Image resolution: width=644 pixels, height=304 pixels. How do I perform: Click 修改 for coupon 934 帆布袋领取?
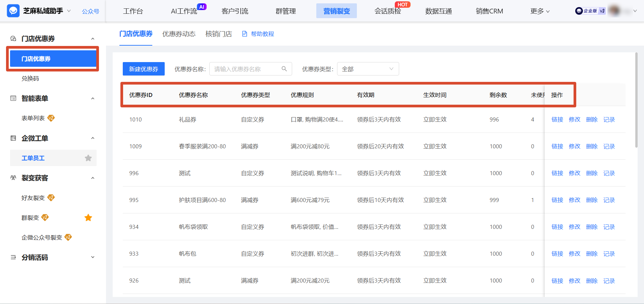(x=575, y=227)
